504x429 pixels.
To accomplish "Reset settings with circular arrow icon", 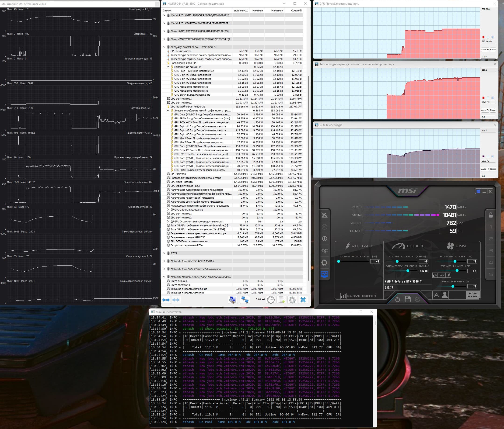I will point(397,299).
